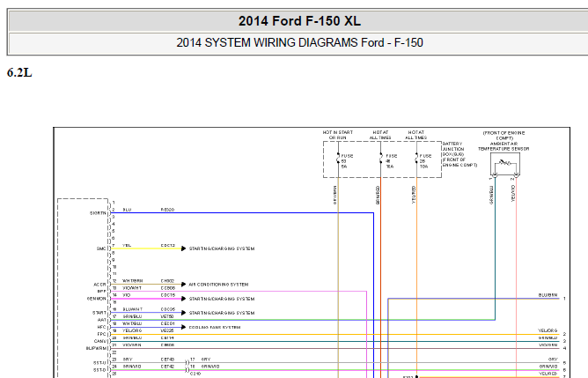
Task: Click the YEL wire label on pin 7
Action: pos(127,246)
